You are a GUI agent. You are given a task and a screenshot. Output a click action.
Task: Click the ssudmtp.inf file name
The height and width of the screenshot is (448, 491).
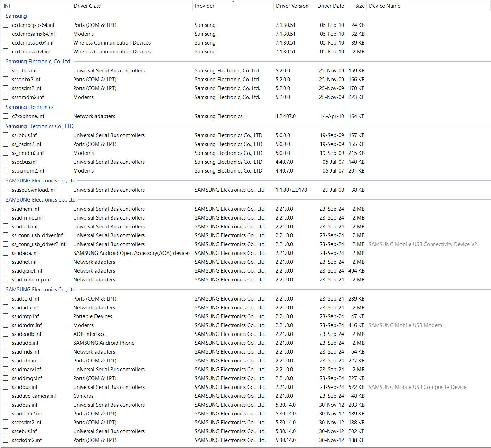tap(25, 316)
